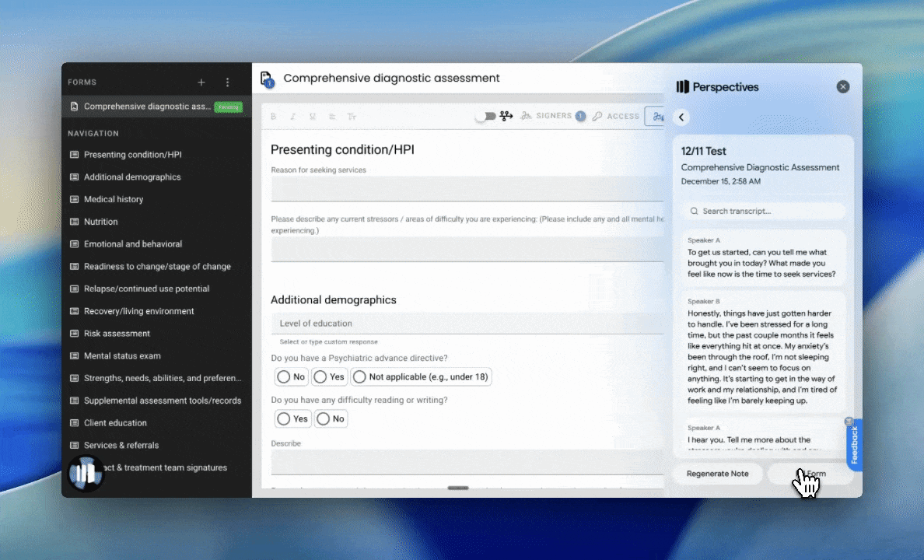
Task: Apply bold formatting in the toolbar
Action: (273, 115)
